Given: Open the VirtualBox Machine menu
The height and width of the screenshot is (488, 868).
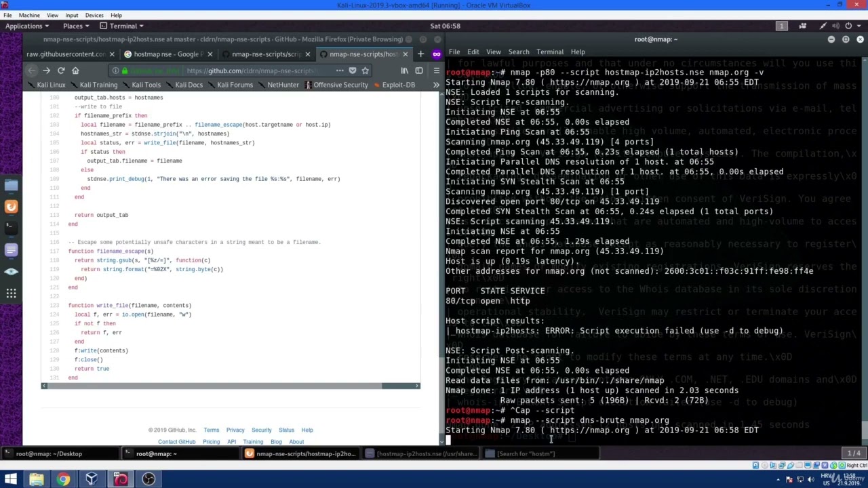Looking at the screenshot, I should [29, 15].
